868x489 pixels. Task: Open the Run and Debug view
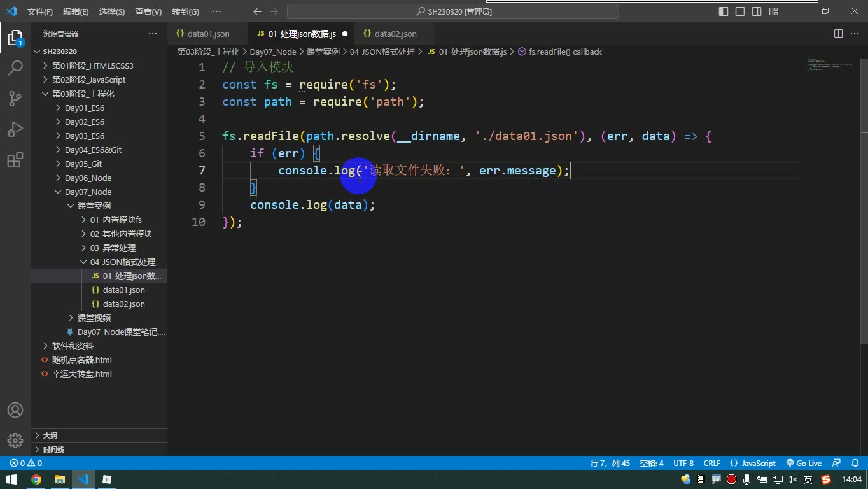pyautogui.click(x=15, y=129)
